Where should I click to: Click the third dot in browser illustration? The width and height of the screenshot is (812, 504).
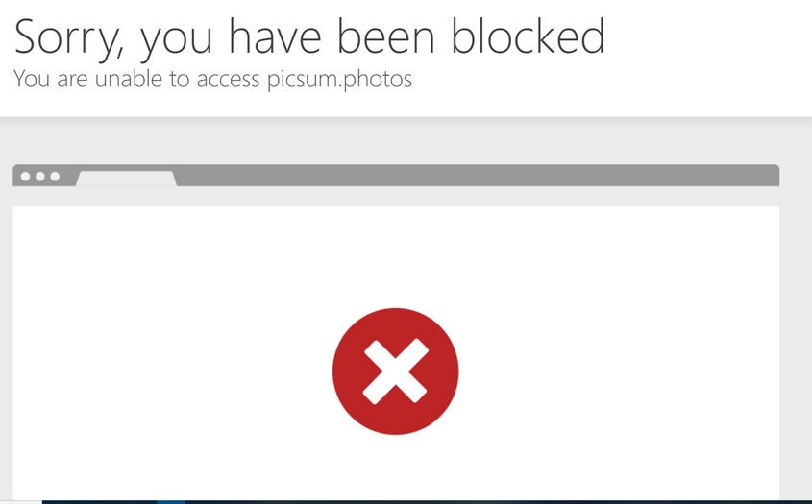click(x=55, y=177)
